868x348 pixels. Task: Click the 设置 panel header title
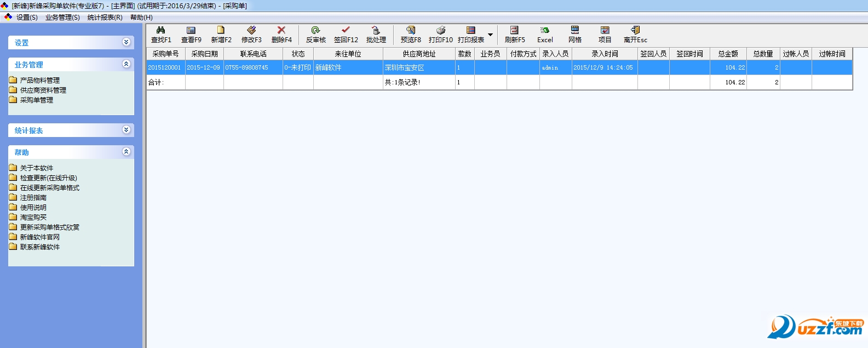[x=22, y=43]
